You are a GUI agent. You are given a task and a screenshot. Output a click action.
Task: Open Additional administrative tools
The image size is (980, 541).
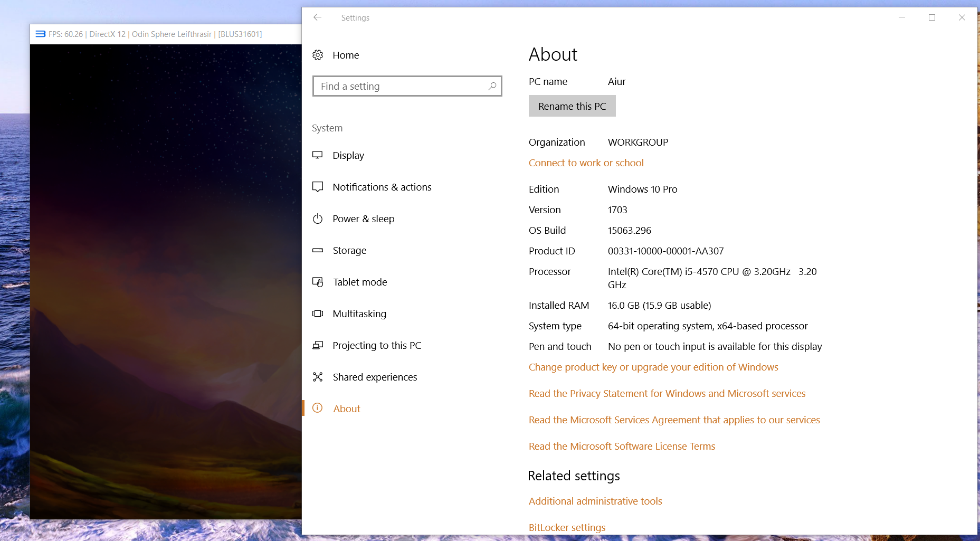pyautogui.click(x=595, y=501)
